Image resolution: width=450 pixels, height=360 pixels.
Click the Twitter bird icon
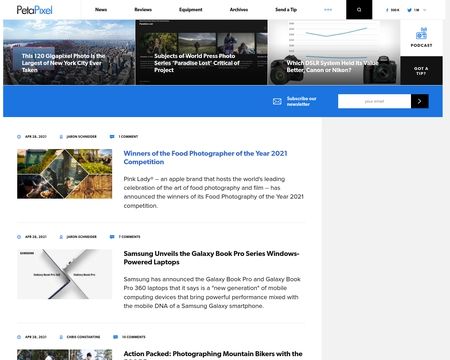409,10
